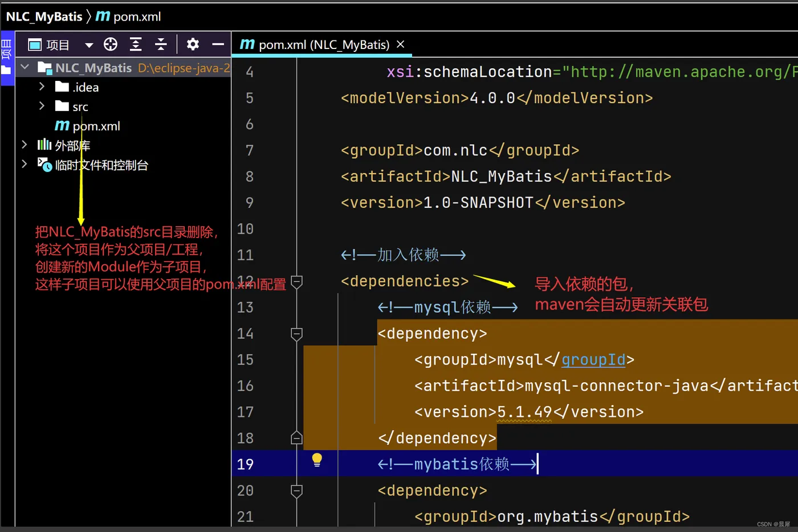
Task: Open project panel settings gear
Action: [x=193, y=44]
